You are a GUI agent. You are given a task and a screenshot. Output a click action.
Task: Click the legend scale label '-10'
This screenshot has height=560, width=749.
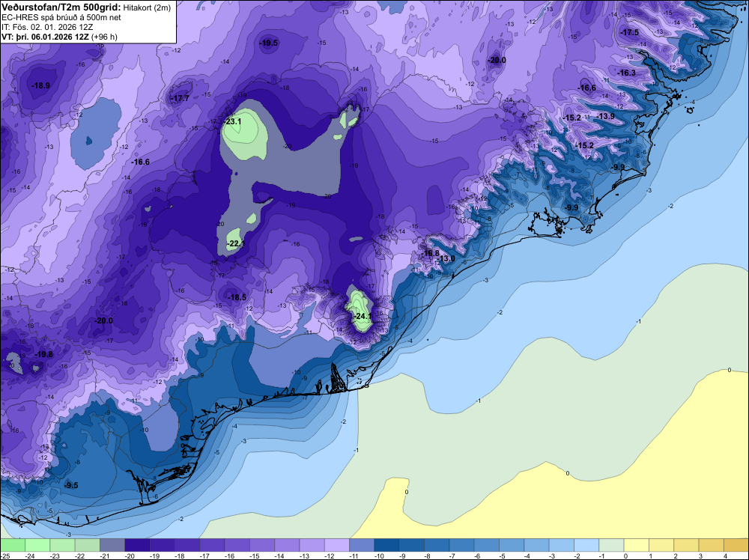[x=379, y=556]
